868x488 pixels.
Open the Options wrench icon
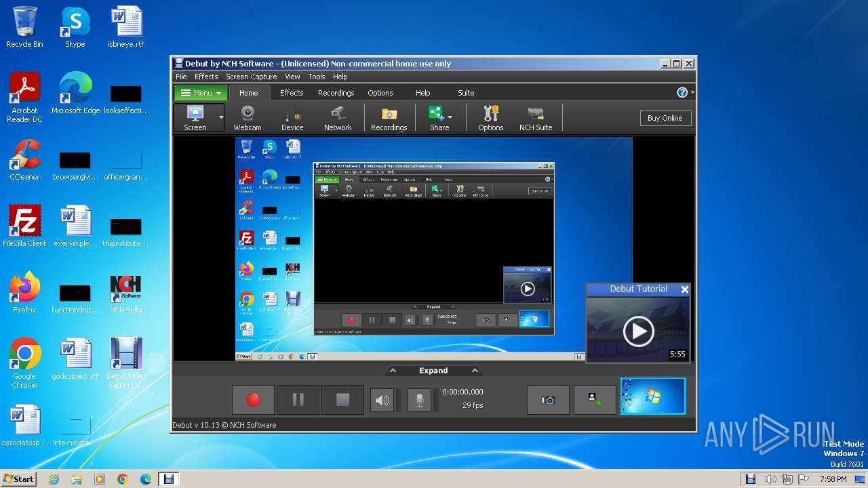pyautogui.click(x=490, y=117)
